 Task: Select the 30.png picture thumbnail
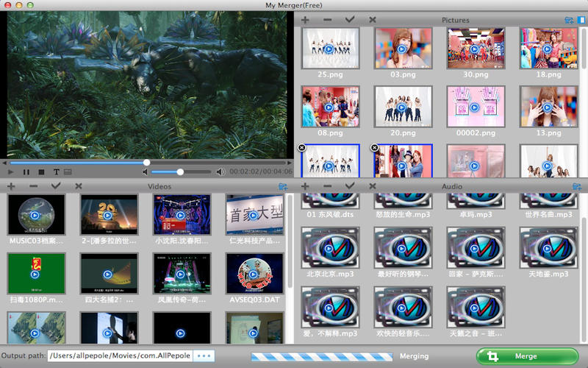pyautogui.click(x=476, y=48)
